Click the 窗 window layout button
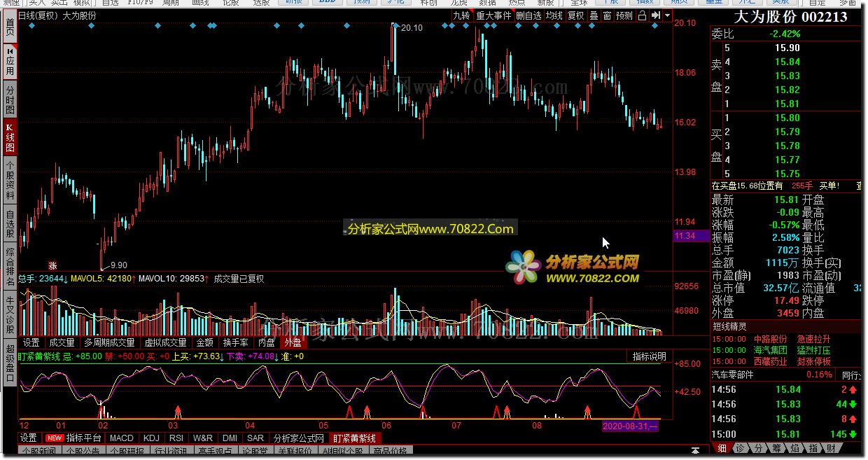Viewport: 868px width, 460px height. 607,15
